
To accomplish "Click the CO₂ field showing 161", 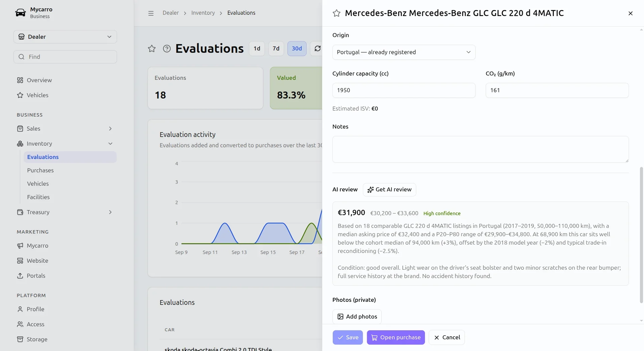I will (557, 90).
